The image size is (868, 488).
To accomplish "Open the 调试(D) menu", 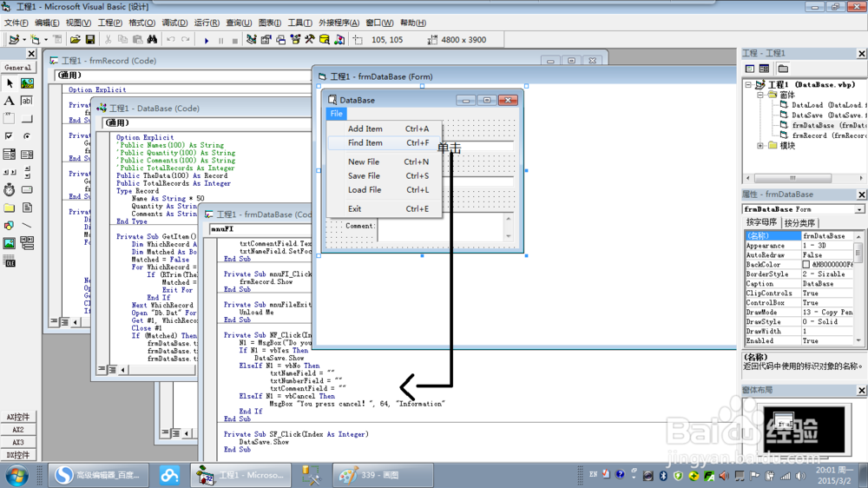I will click(x=174, y=23).
